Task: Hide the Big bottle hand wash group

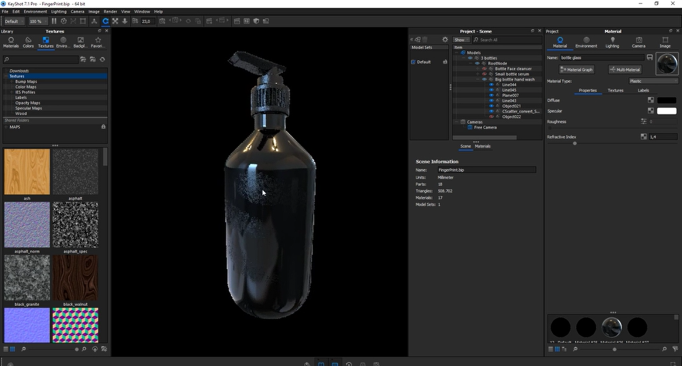Action: (484, 79)
